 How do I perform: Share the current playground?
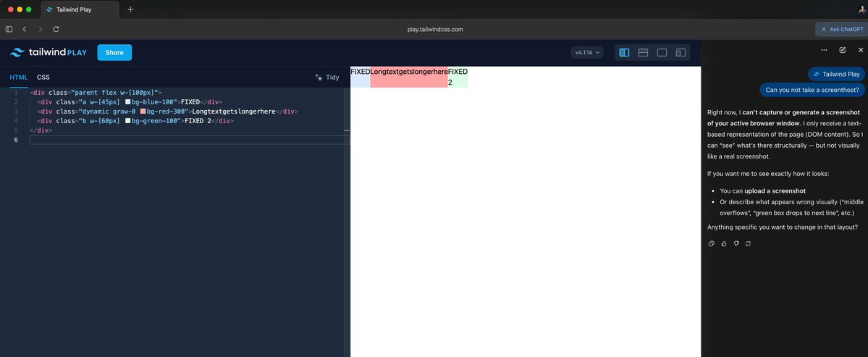114,53
